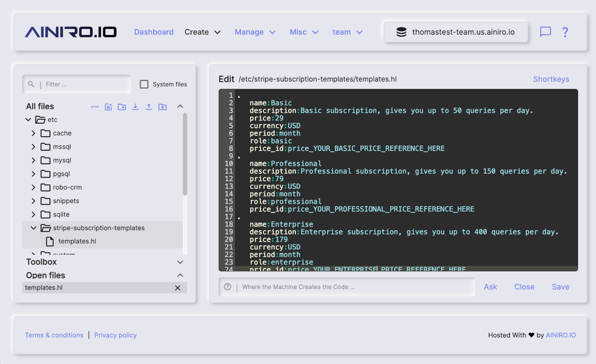Click the cache folder name

pos(62,133)
